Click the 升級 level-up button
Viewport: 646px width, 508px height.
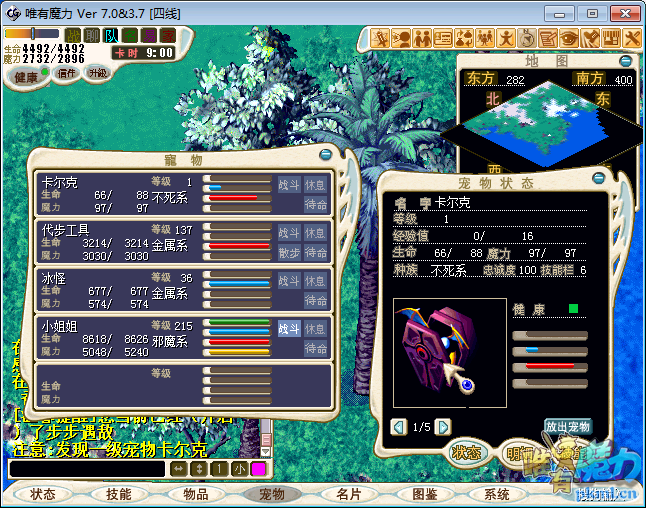pyautogui.click(x=98, y=73)
